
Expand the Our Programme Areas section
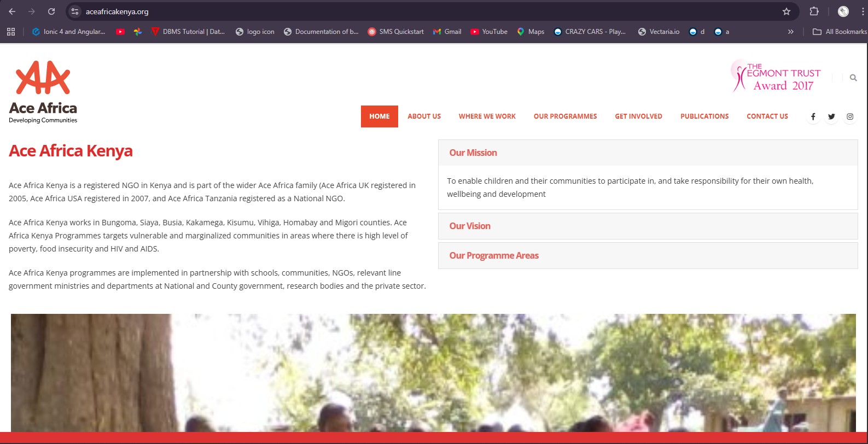click(x=494, y=255)
